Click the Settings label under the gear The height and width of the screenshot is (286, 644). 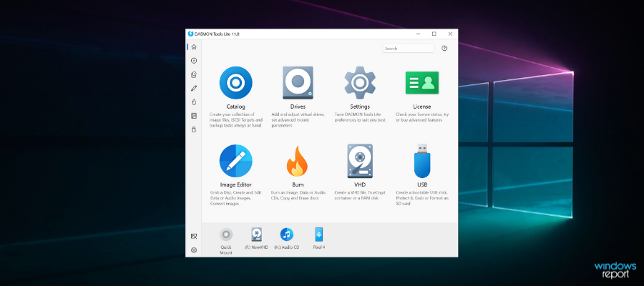(x=360, y=107)
